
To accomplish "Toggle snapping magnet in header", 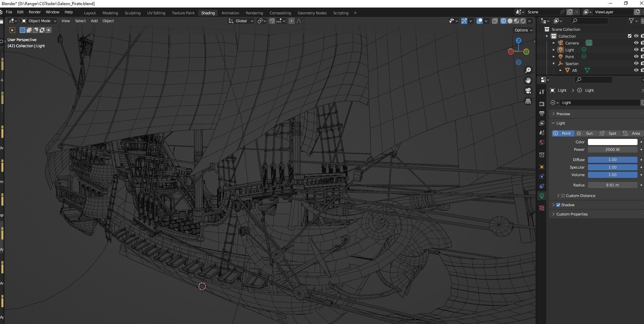I will pos(272,21).
